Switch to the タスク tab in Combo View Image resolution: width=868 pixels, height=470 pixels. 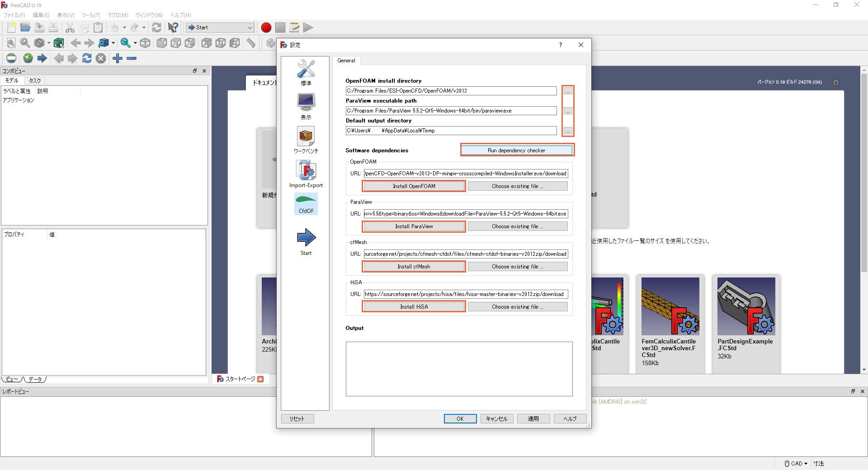[34, 80]
